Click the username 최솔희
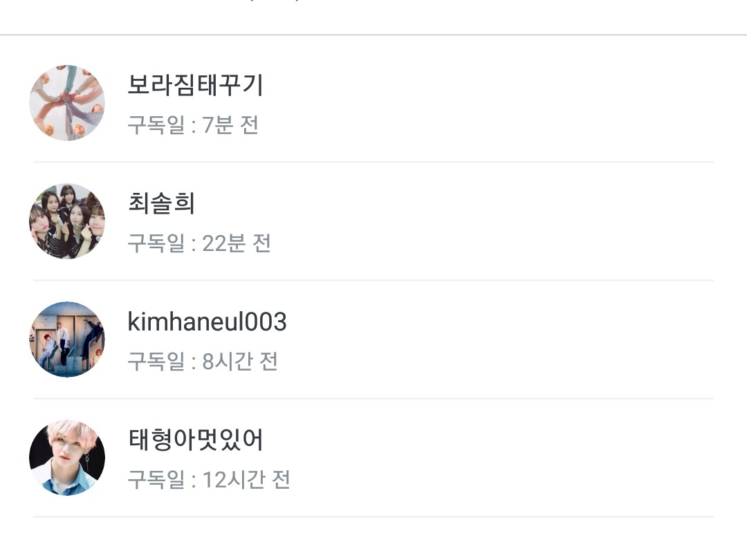 161,203
